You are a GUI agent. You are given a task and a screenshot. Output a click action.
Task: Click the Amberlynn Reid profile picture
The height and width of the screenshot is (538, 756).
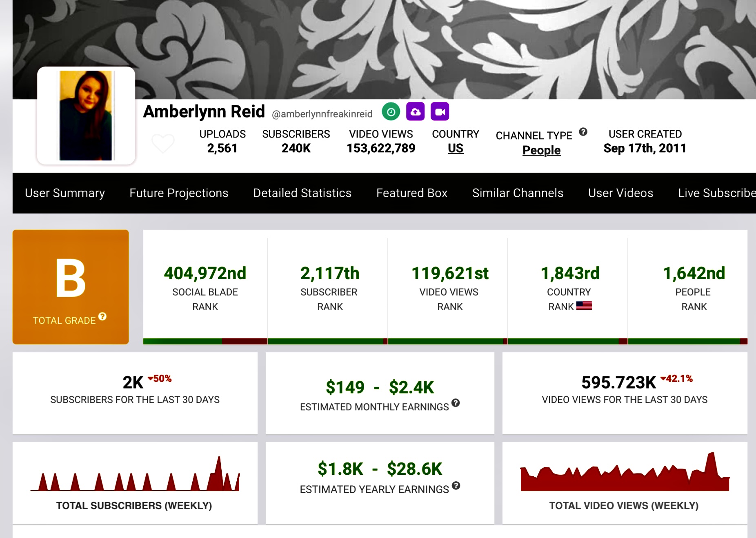coord(86,116)
